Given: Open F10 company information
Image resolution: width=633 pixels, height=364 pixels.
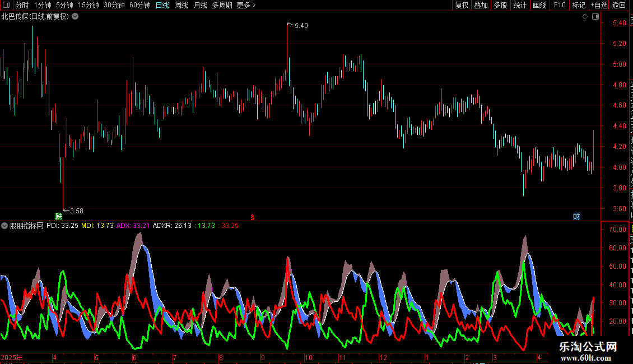Looking at the screenshot, I should (x=560, y=5).
